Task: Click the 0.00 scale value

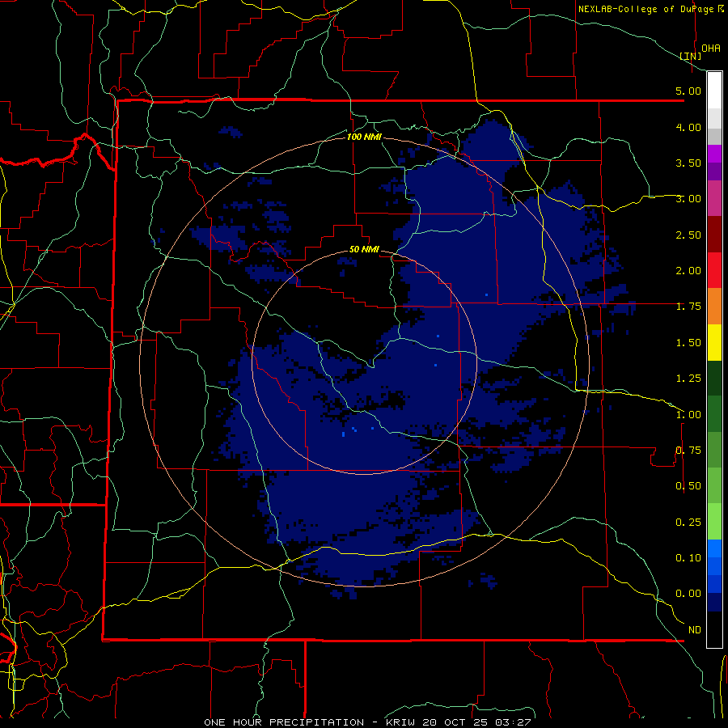Action: click(x=688, y=594)
